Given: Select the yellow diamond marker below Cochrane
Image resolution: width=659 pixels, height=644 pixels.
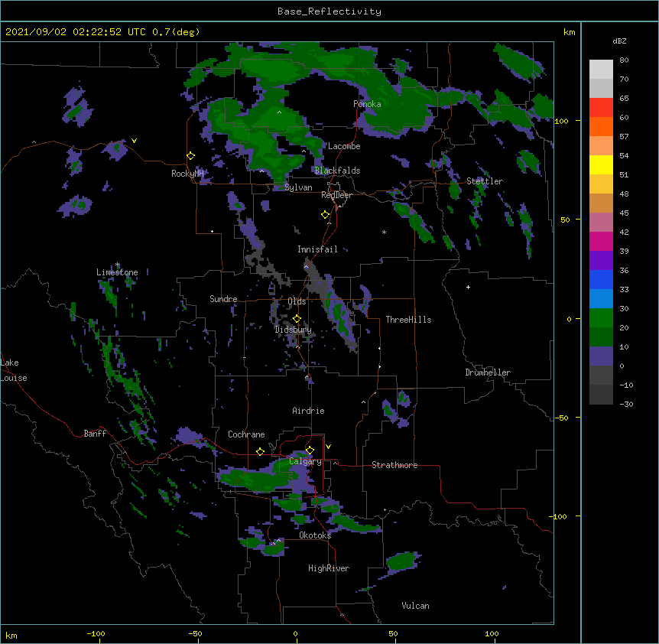Looking at the screenshot, I should pyautogui.click(x=260, y=451).
